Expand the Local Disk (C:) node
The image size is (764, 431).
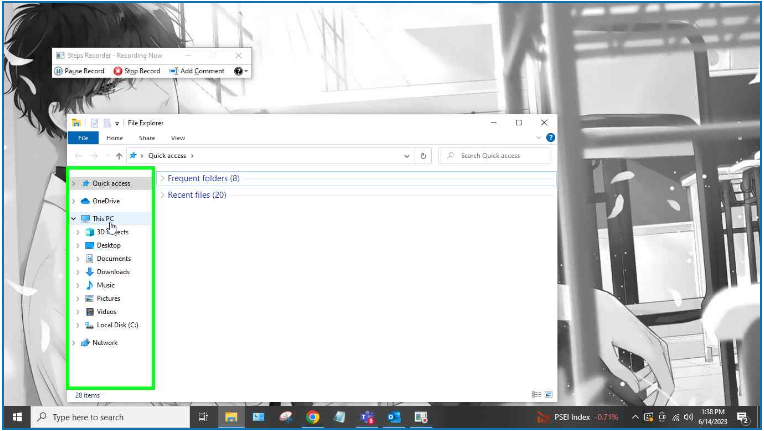[78, 325]
